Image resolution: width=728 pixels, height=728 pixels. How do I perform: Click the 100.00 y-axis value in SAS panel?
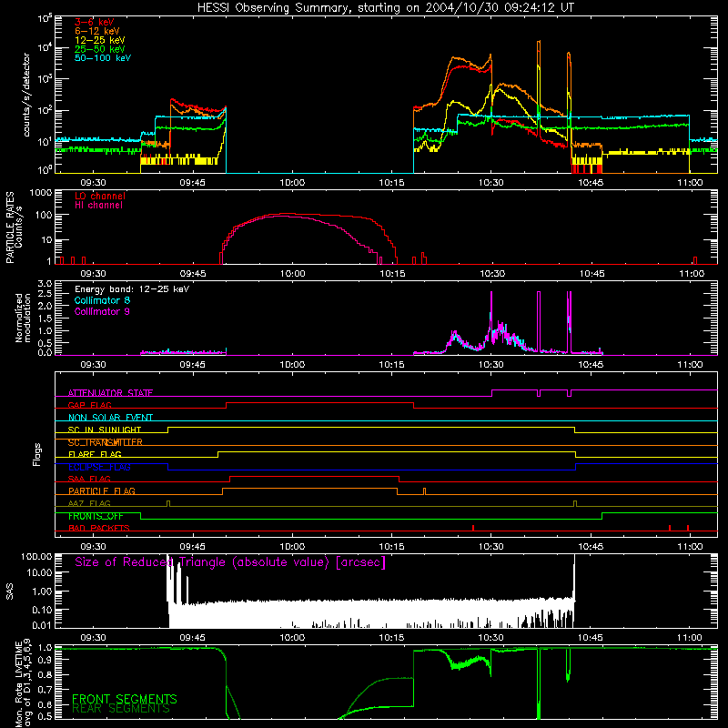tap(36, 556)
